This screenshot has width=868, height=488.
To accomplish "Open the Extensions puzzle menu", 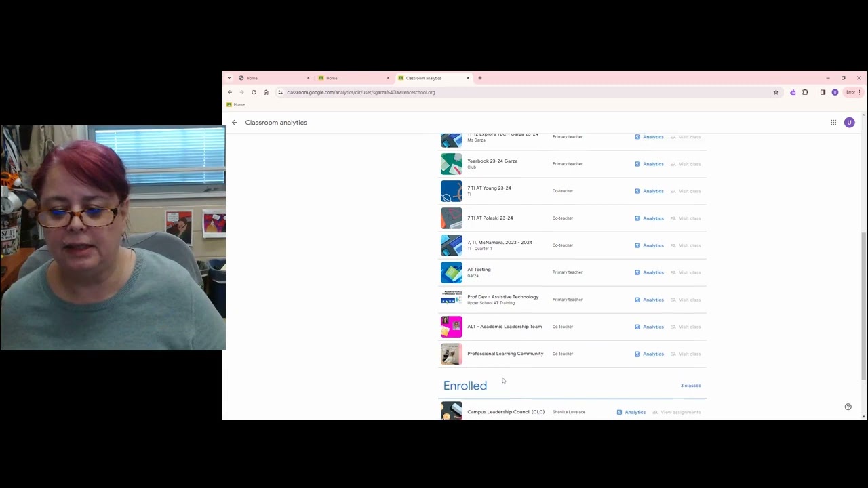I will 805,92.
